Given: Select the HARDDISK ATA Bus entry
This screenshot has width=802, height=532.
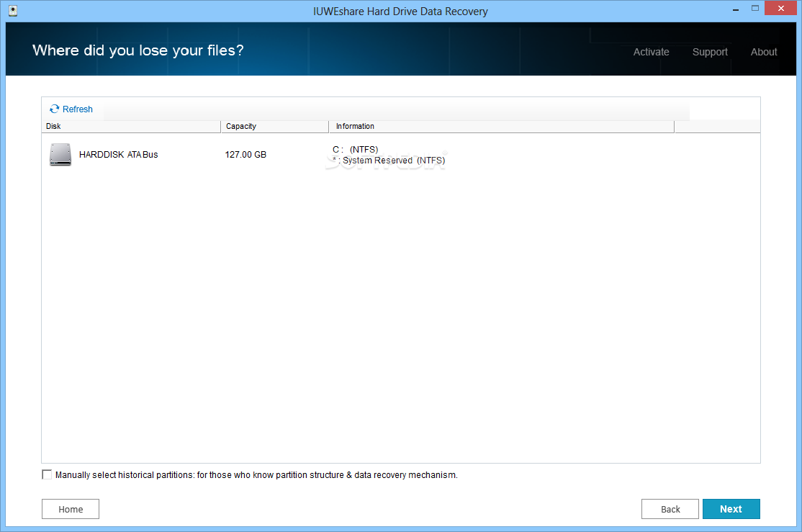Looking at the screenshot, I should [118, 155].
